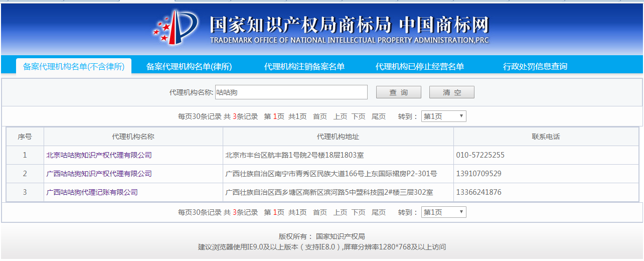Click the English TRADEMARK OFFICE subtitle
The height and width of the screenshot is (261, 644).
click(x=349, y=40)
